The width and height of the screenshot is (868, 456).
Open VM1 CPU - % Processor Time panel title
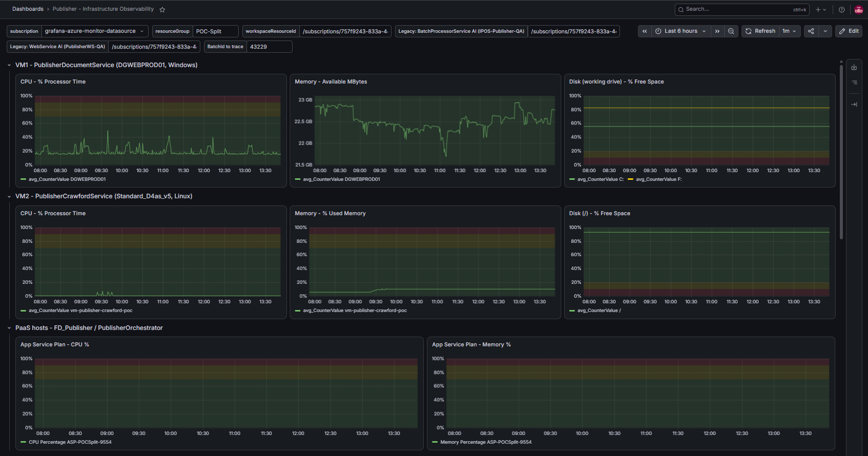(x=53, y=82)
